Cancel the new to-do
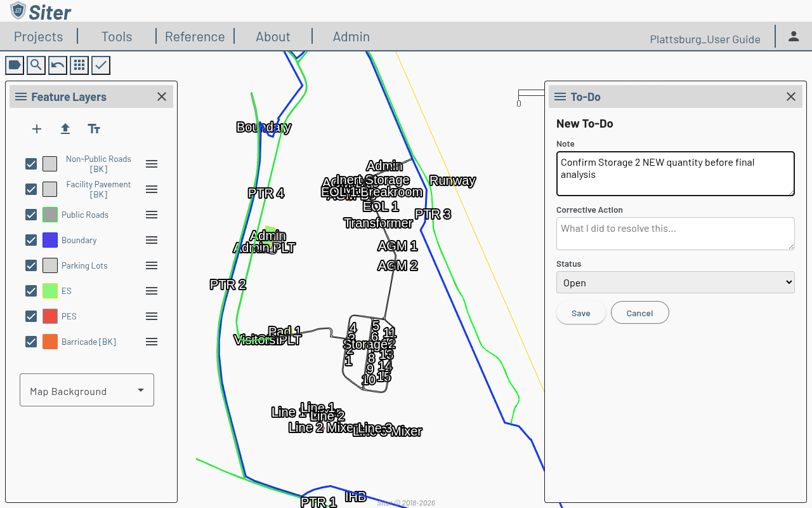The width and height of the screenshot is (812, 508). point(640,313)
